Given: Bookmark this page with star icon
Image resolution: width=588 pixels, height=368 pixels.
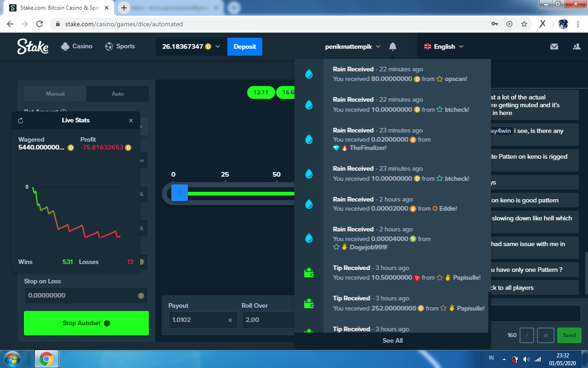Looking at the screenshot, I should pyautogui.click(x=524, y=24).
